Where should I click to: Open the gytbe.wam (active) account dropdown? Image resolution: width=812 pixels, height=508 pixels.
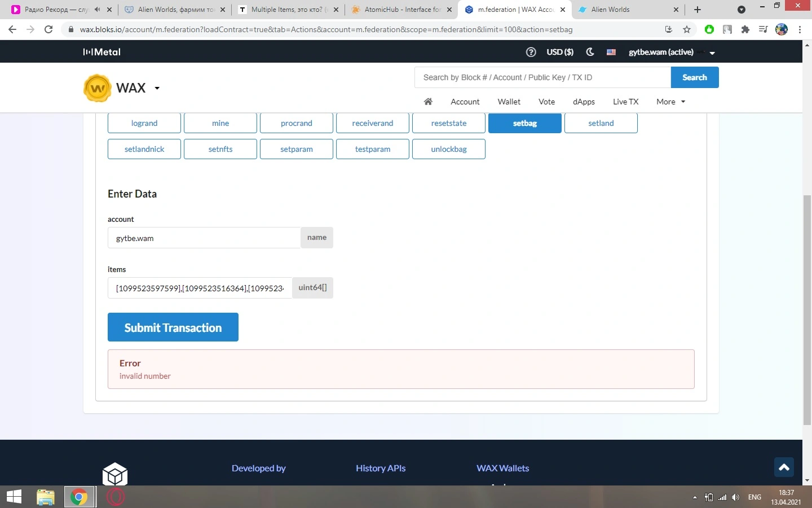coord(672,52)
